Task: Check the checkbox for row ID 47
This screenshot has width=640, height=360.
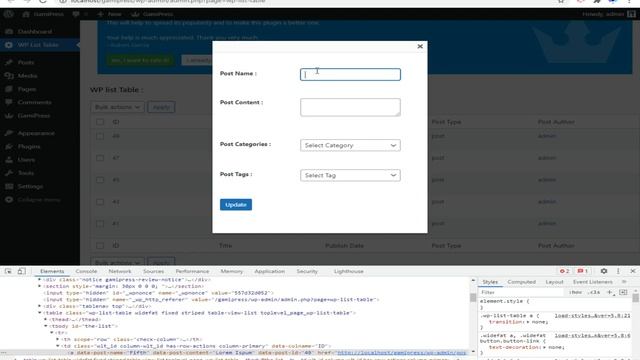Action: point(100,158)
